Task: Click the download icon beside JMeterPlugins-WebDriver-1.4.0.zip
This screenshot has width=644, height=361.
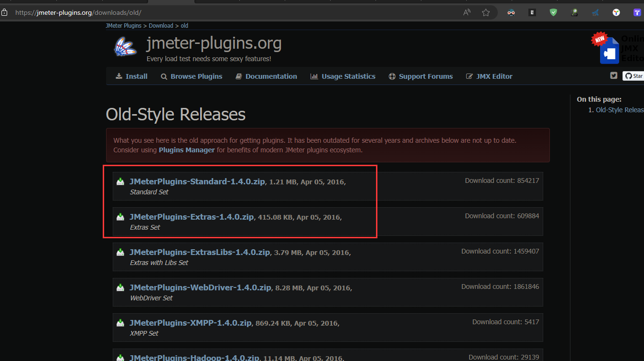Action: [121, 287]
